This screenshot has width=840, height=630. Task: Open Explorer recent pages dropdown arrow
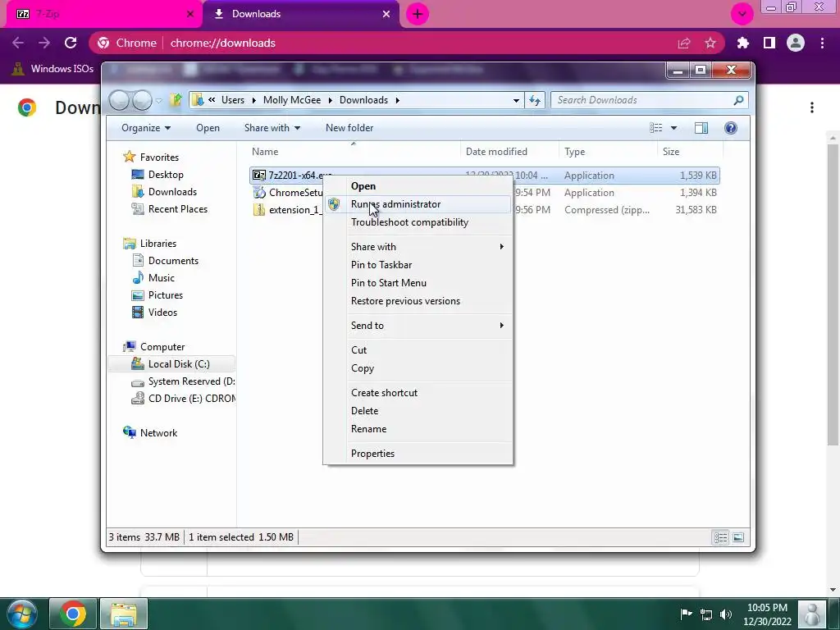[x=159, y=100]
